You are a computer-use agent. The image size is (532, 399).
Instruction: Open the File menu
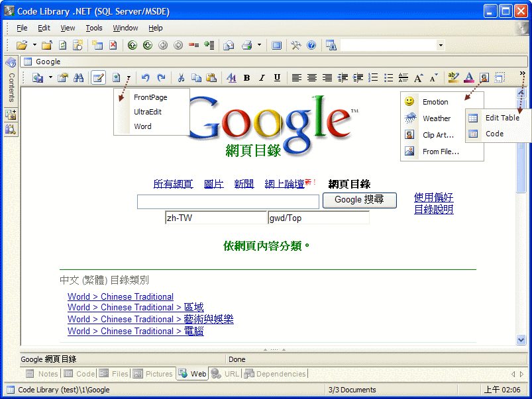point(22,28)
